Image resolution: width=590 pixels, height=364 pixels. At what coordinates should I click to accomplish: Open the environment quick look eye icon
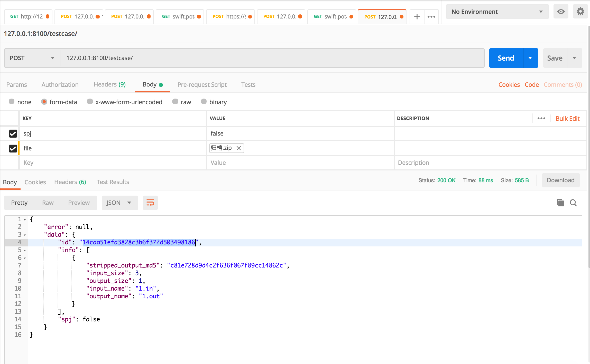coord(561,11)
